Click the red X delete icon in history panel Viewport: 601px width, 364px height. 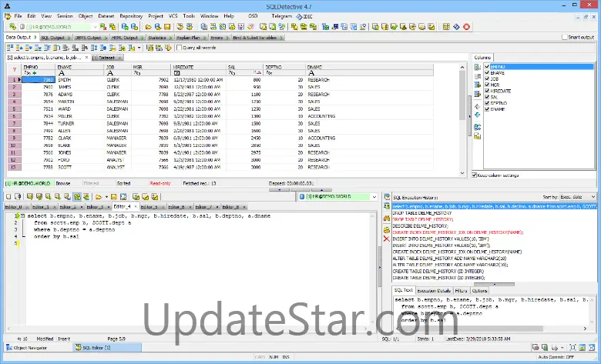tap(386, 239)
